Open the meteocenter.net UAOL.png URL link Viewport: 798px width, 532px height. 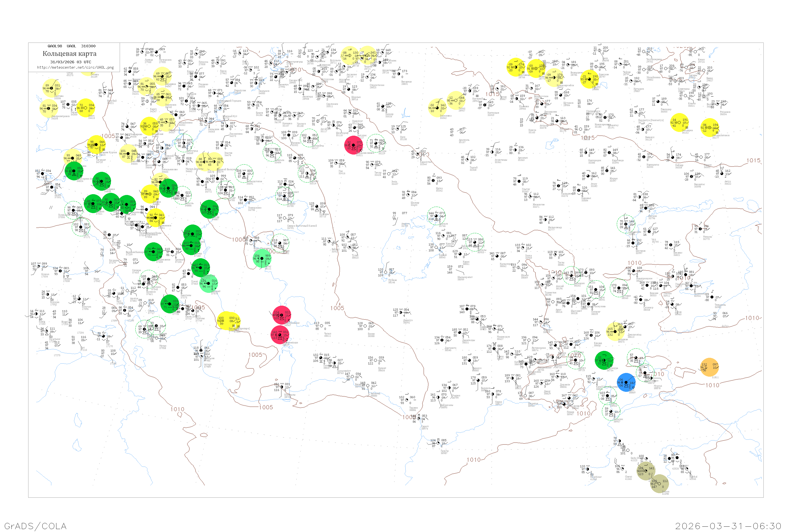[75, 67]
